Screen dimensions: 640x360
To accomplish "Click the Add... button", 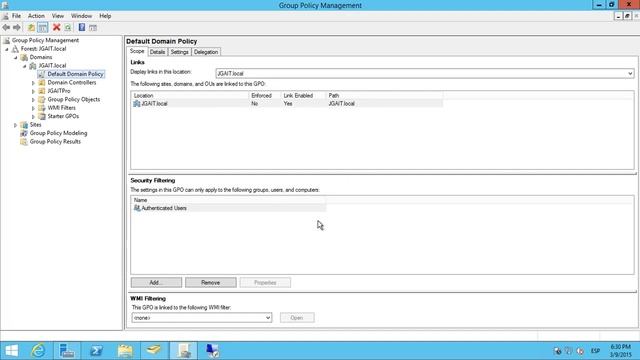I will 156,282.
